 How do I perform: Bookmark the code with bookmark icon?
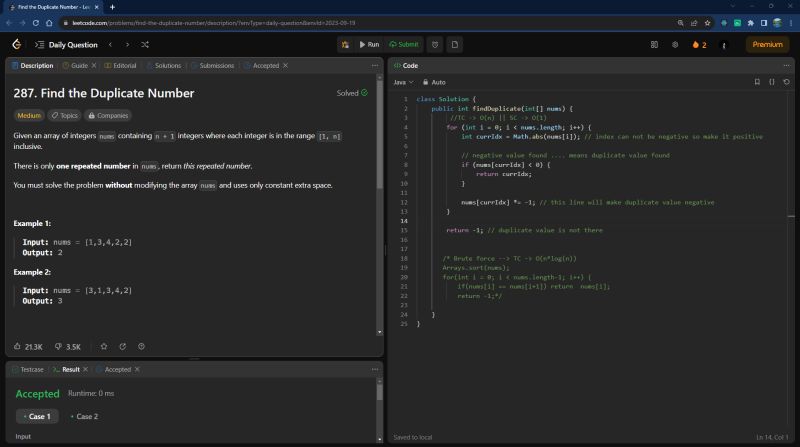757,82
